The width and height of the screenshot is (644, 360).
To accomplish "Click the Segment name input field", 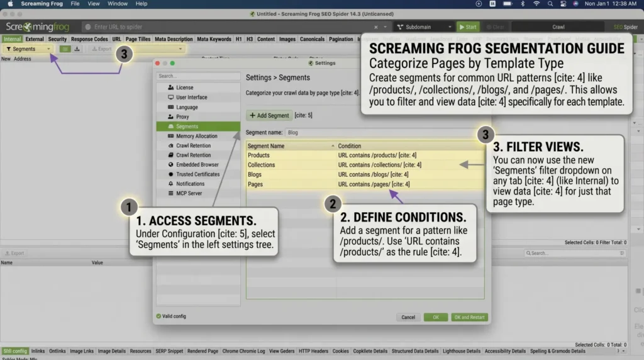I will (x=384, y=133).
